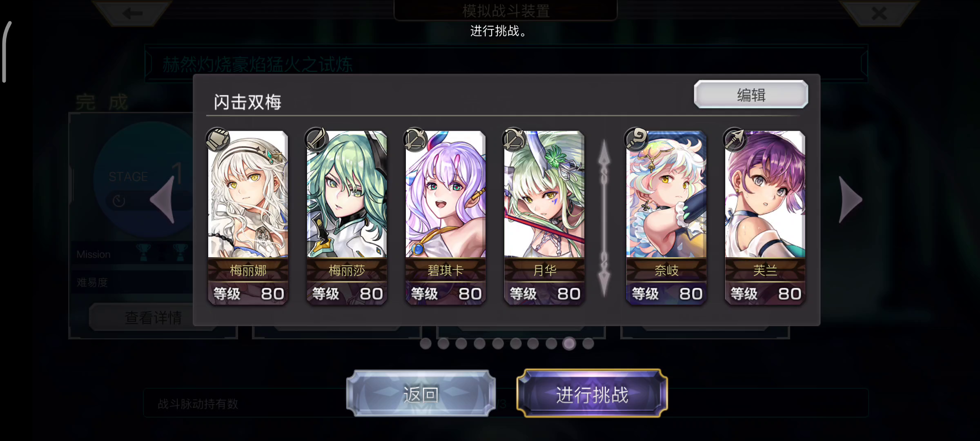Viewport: 980px width, 441px height.
Task: Close the simulation battle window
Action: 879,13
